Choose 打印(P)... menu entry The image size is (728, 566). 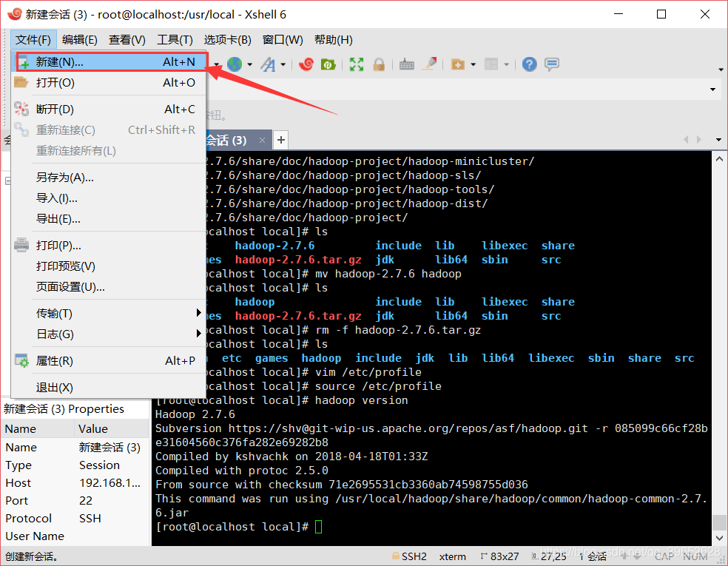pos(109,245)
